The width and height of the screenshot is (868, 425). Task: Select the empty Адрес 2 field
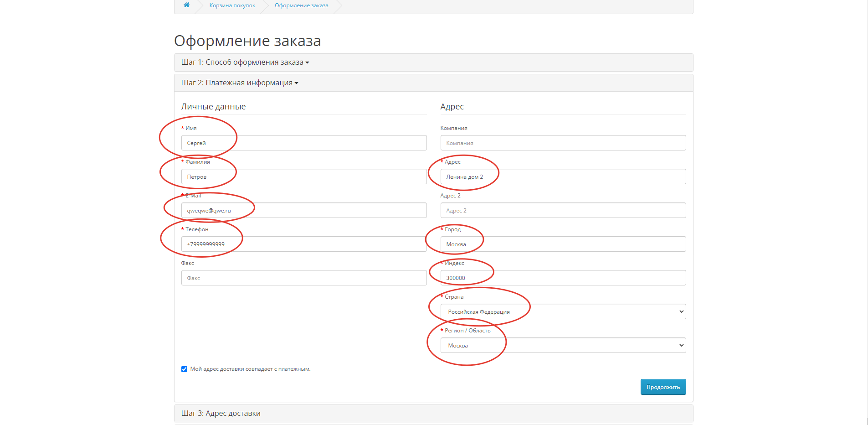563,211
